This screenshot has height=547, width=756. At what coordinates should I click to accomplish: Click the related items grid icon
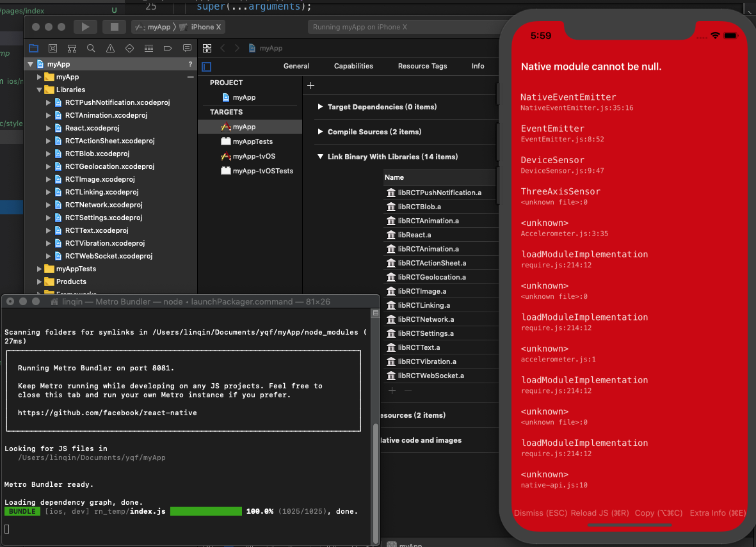tap(207, 48)
